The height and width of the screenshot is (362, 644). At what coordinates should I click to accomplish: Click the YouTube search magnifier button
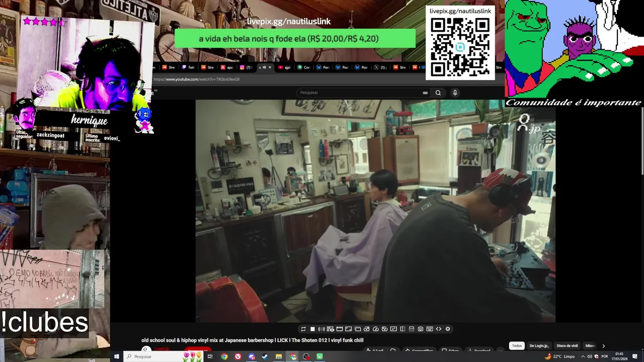tap(438, 93)
